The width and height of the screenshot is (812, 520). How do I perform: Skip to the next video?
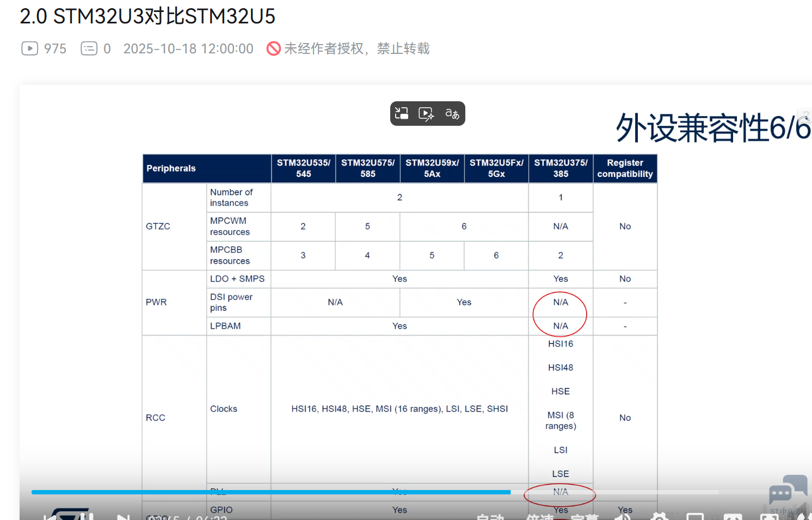point(123,517)
